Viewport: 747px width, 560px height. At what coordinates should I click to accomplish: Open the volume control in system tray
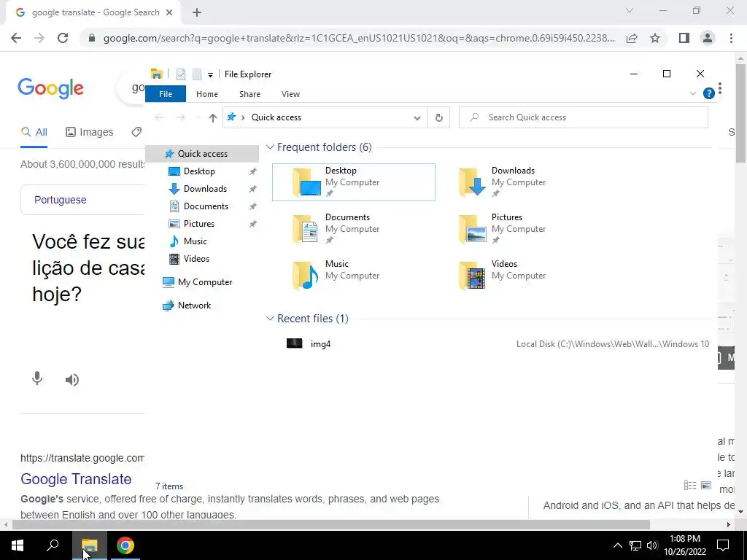pos(652,545)
